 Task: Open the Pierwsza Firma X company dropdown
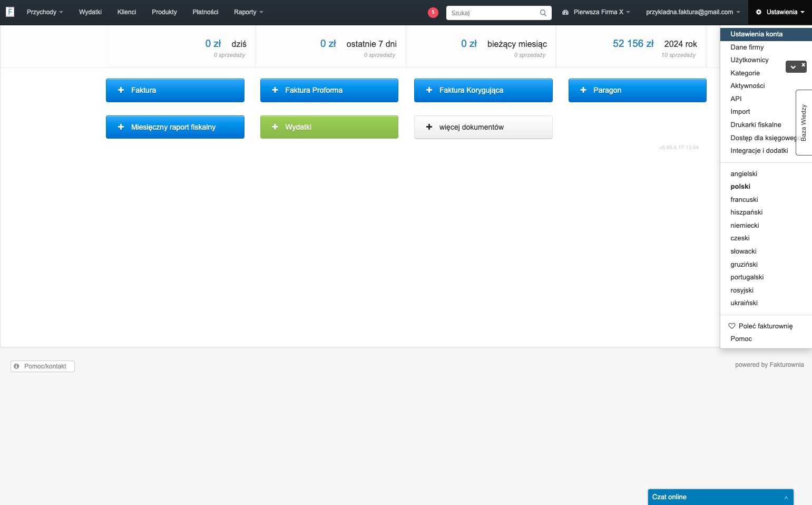[601, 12]
